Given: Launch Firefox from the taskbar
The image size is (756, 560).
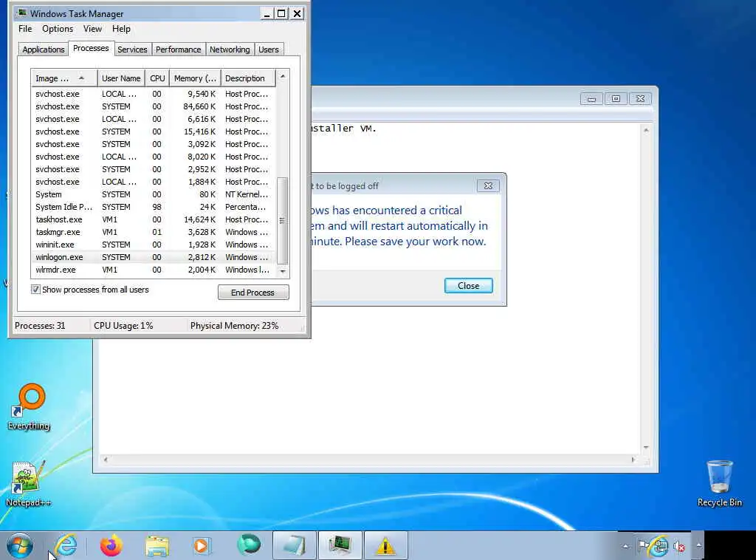Looking at the screenshot, I should (x=111, y=545).
